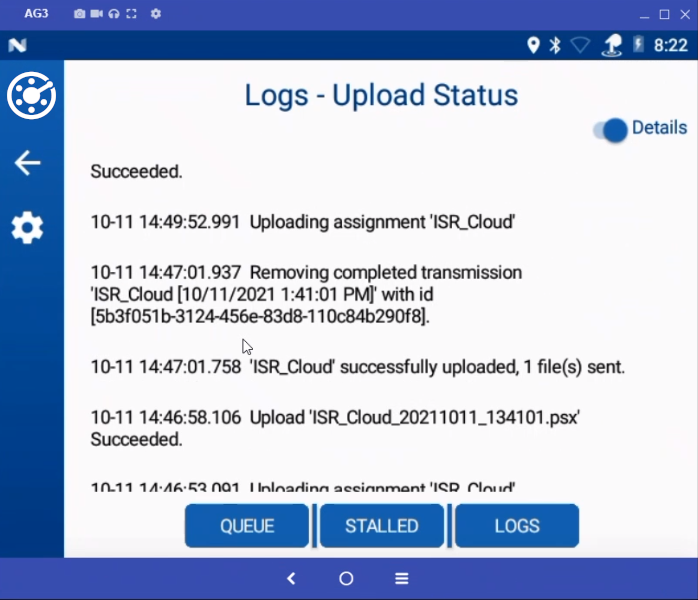Open emulator settings gear in title bar

pyautogui.click(x=155, y=14)
